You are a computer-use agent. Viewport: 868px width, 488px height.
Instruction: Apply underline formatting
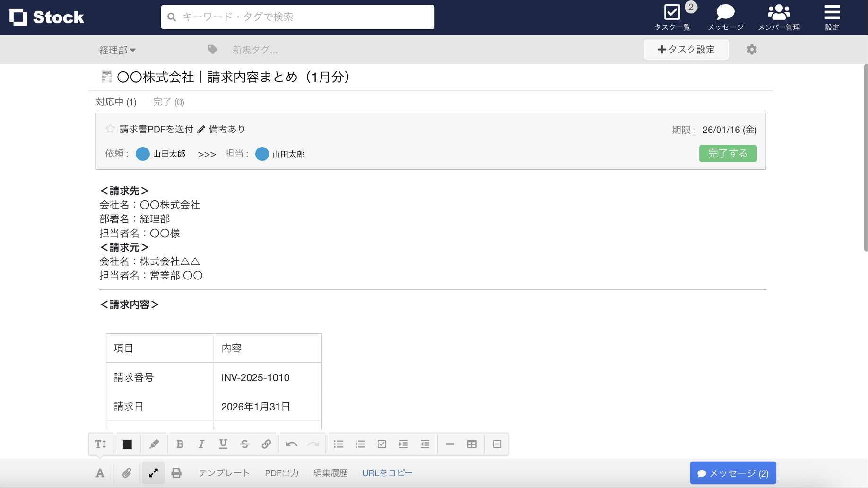223,444
